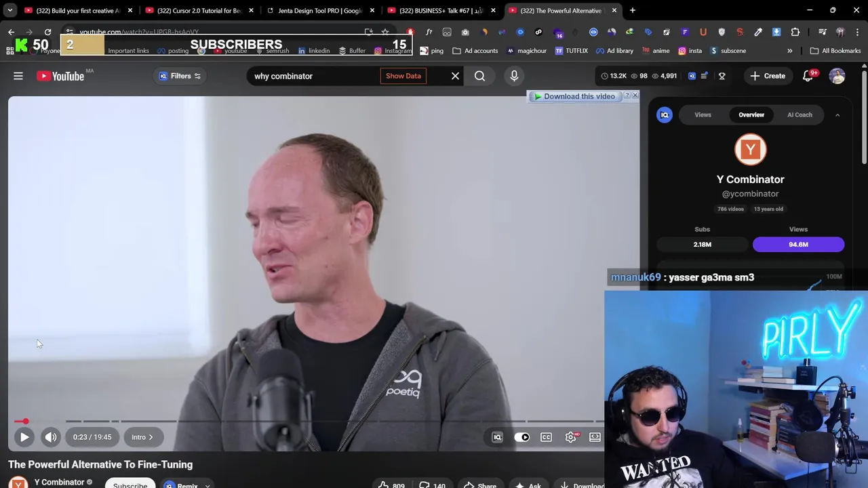Dislike the video (140)
Image resolution: width=868 pixels, height=488 pixels.
point(432,485)
